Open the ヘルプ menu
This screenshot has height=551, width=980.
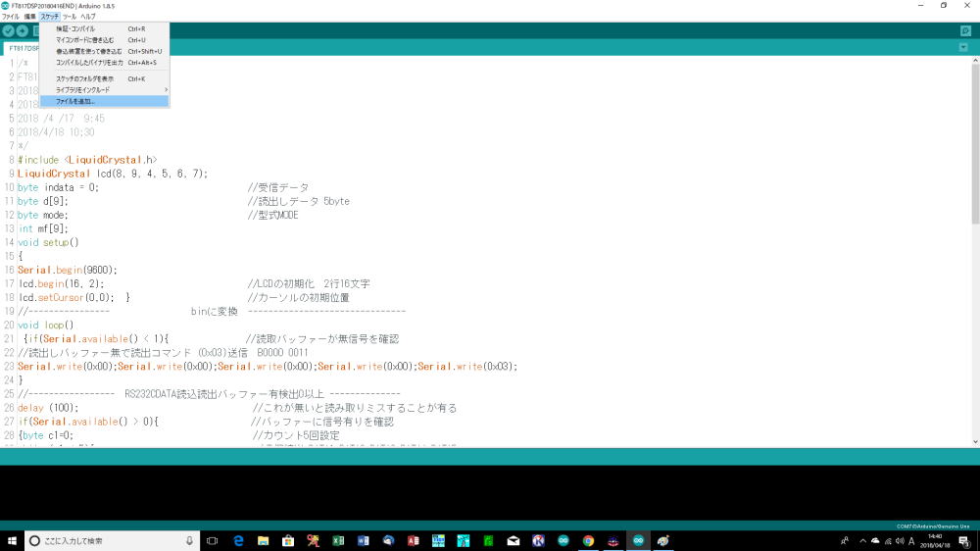(88, 17)
